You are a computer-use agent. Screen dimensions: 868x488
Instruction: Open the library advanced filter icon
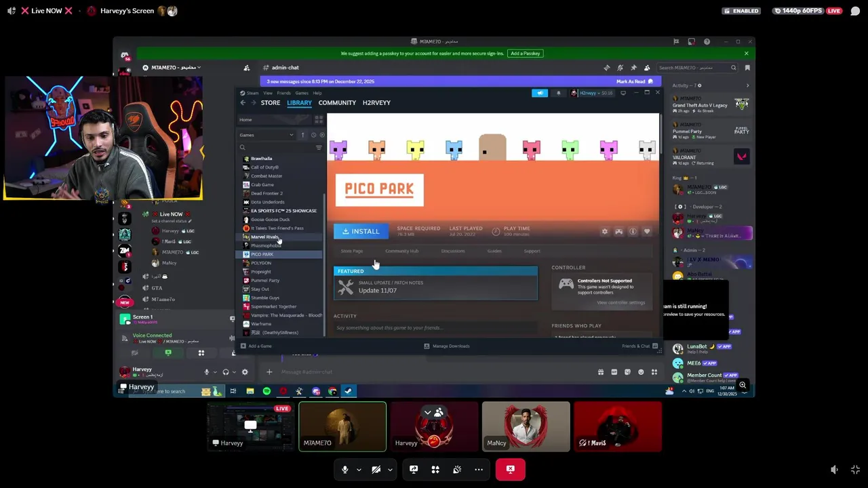pyautogui.click(x=319, y=147)
